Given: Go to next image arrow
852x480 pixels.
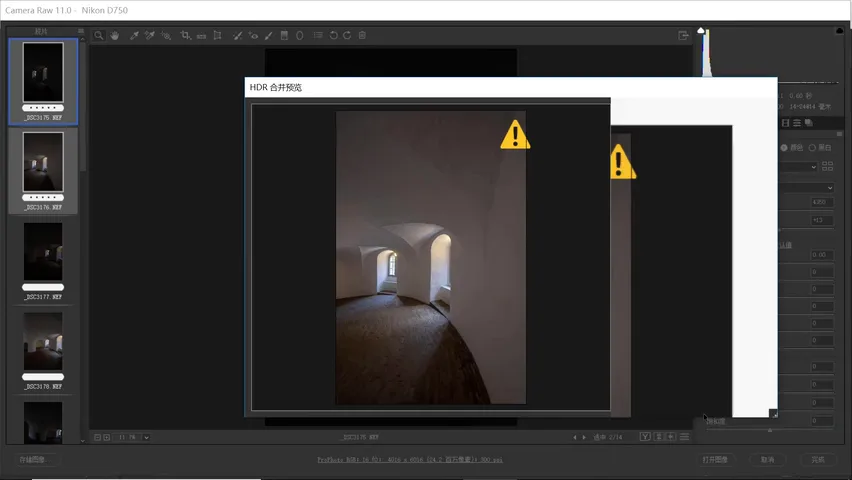Looking at the screenshot, I should tap(584, 437).
